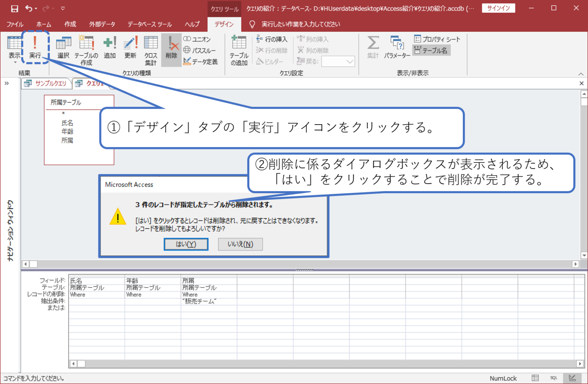The image size is (588, 384).
Task: Switch to SQL view in status bar
Action: [554, 378]
